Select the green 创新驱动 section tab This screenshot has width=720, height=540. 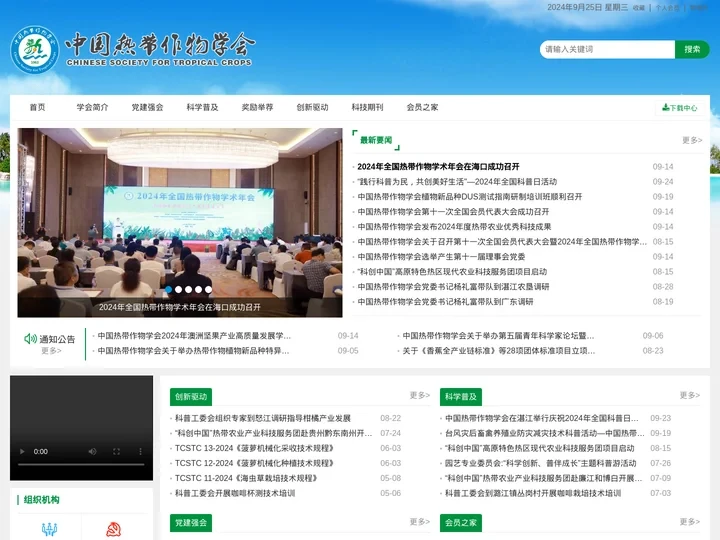(191, 397)
